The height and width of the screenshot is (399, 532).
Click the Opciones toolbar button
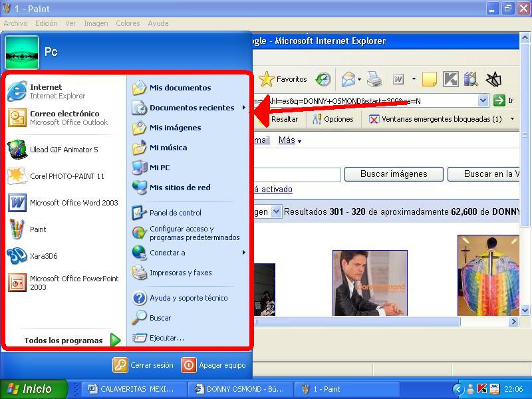333,119
